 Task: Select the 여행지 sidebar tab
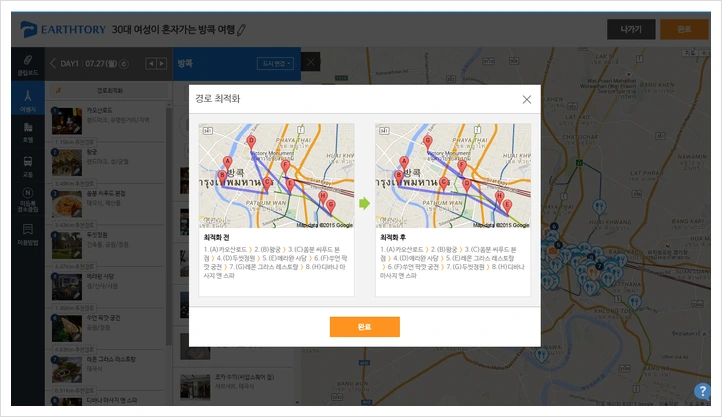[28, 100]
